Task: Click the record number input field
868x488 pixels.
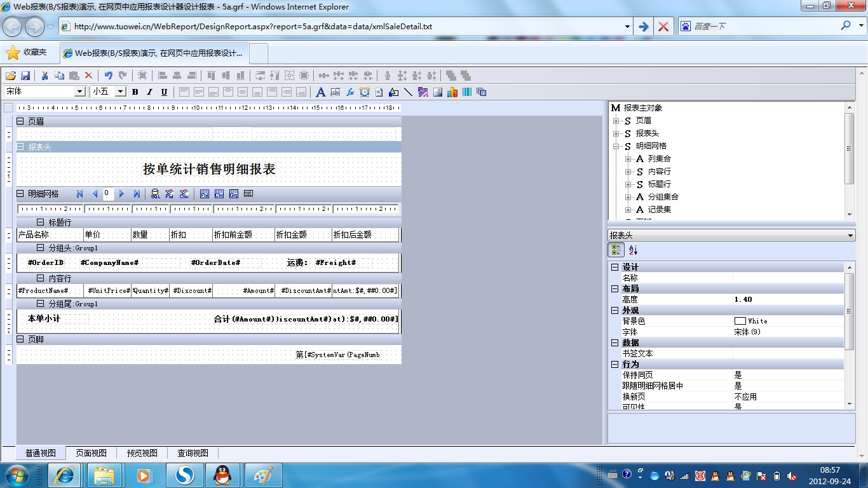Action: (107, 194)
